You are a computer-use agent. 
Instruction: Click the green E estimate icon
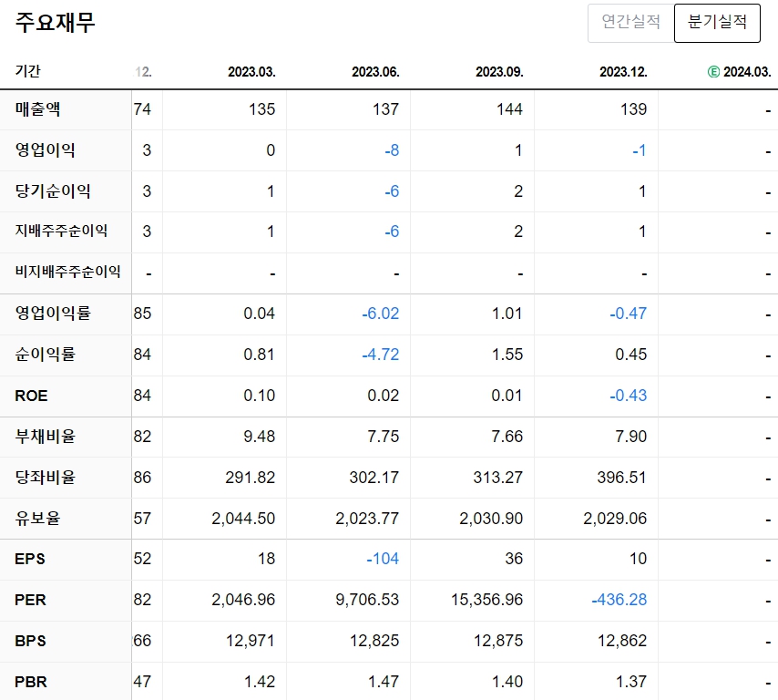pos(713,72)
